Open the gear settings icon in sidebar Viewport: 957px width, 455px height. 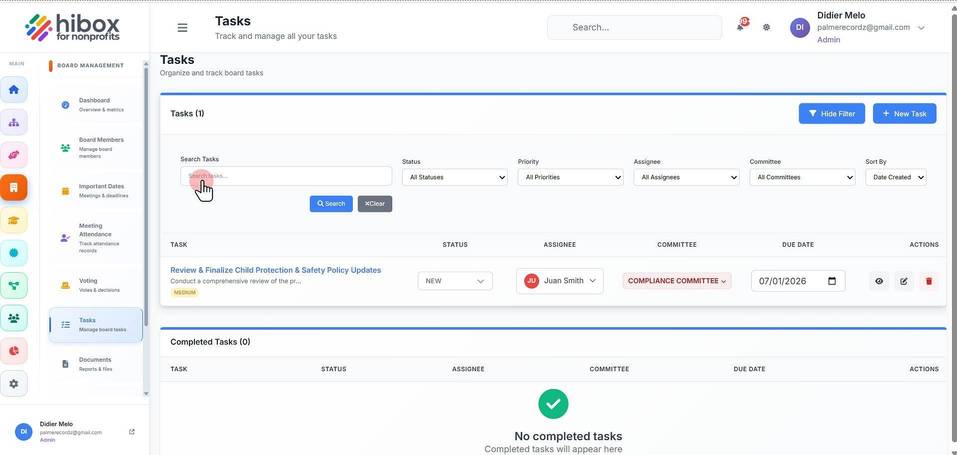pos(13,384)
